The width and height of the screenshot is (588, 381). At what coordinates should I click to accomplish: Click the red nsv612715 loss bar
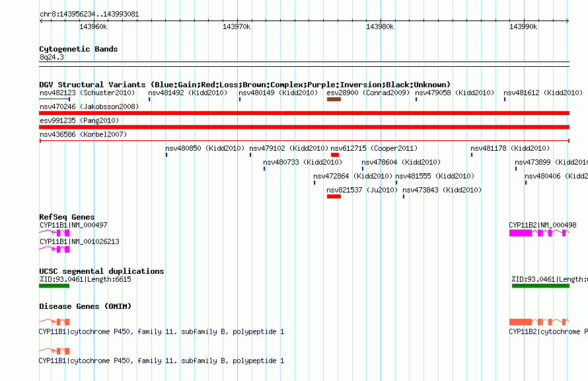pos(335,155)
